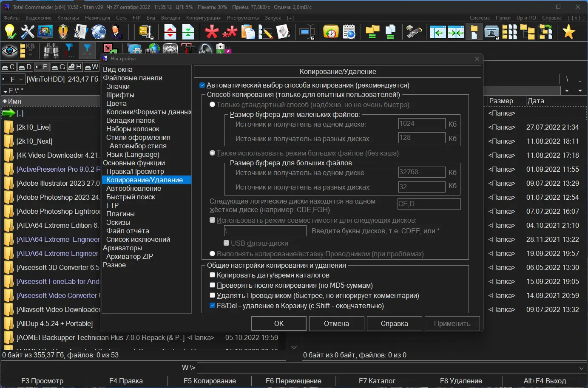Click the thumbnails grid view icon
The image size is (588, 388).
(509, 32)
